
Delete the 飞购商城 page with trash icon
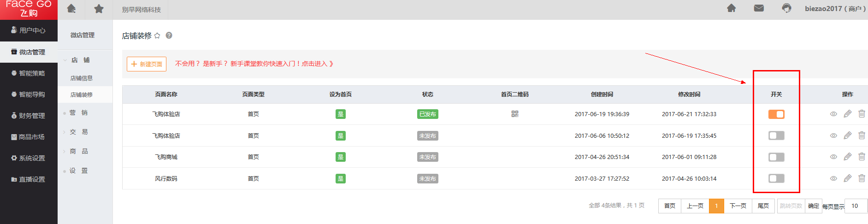tap(861, 157)
